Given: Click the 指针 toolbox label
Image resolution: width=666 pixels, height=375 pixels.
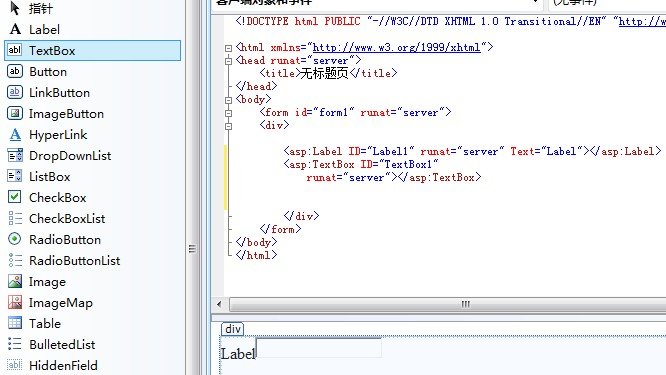Looking at the screenshot, I should 40,8.
